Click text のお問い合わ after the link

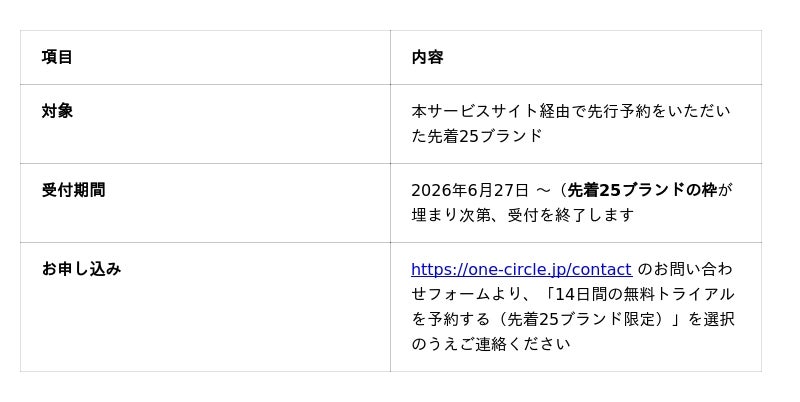tap(685, 269)
